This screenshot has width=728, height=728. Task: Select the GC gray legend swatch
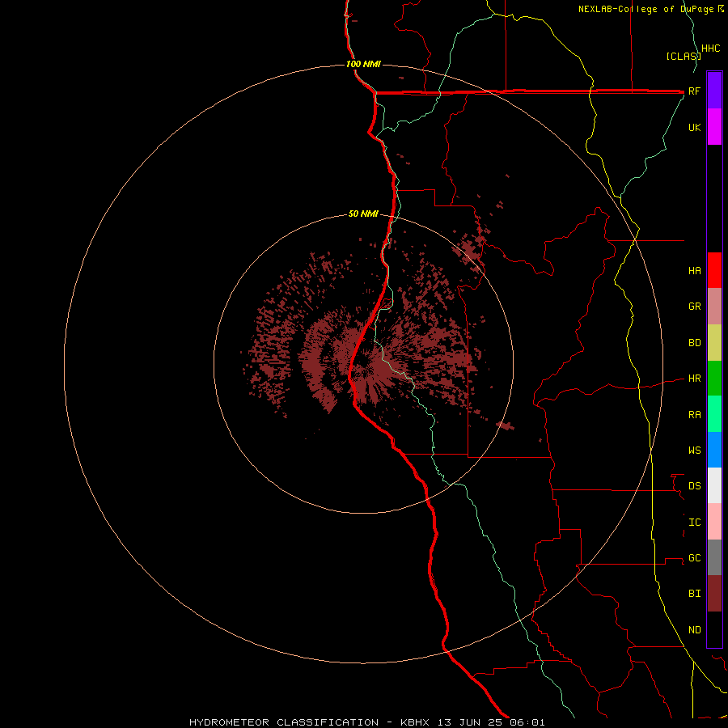[x=714, y=557]
